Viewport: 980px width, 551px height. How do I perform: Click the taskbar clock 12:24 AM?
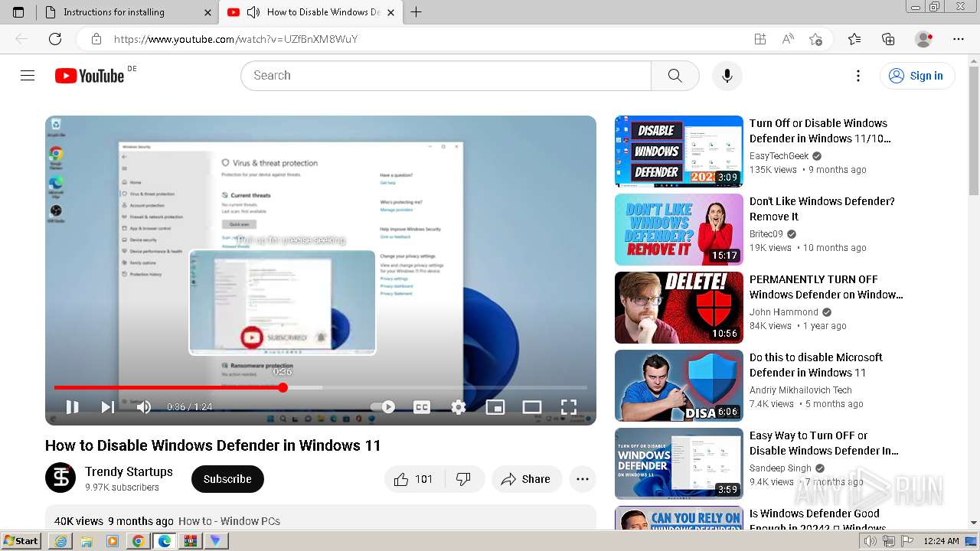941,541
